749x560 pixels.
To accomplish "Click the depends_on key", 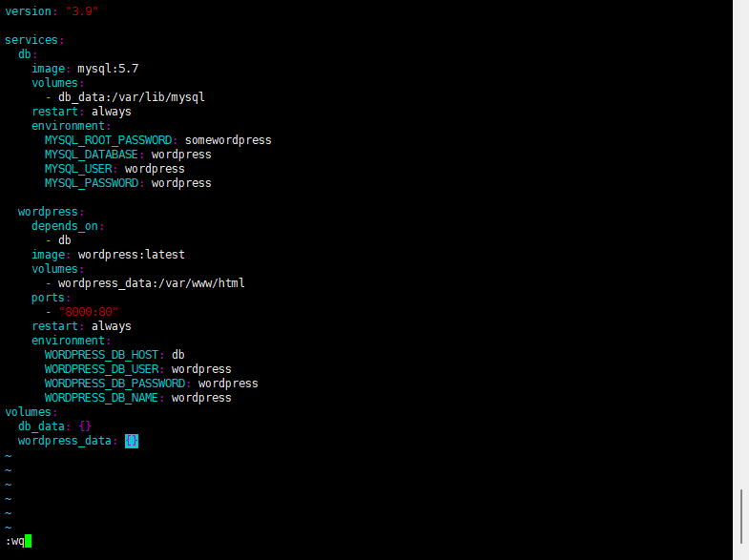I will [x=65, y=226].
